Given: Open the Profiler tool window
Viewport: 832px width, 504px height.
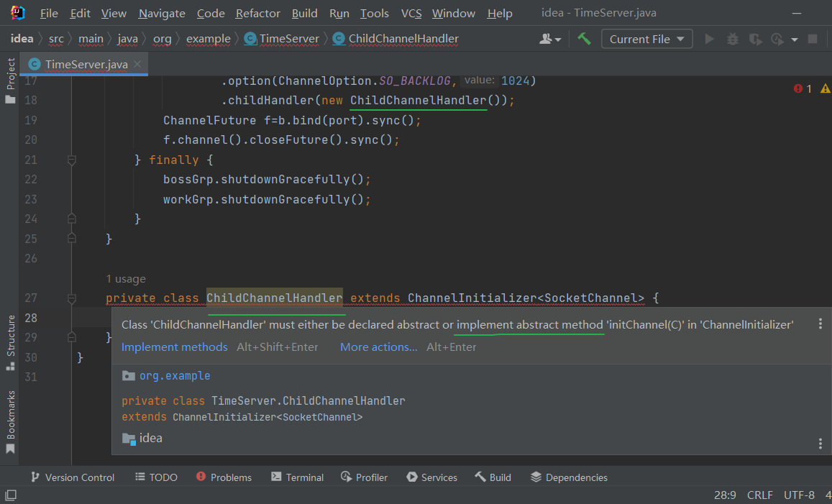Looking at the screenshot, I should click(x=364, y=477).
